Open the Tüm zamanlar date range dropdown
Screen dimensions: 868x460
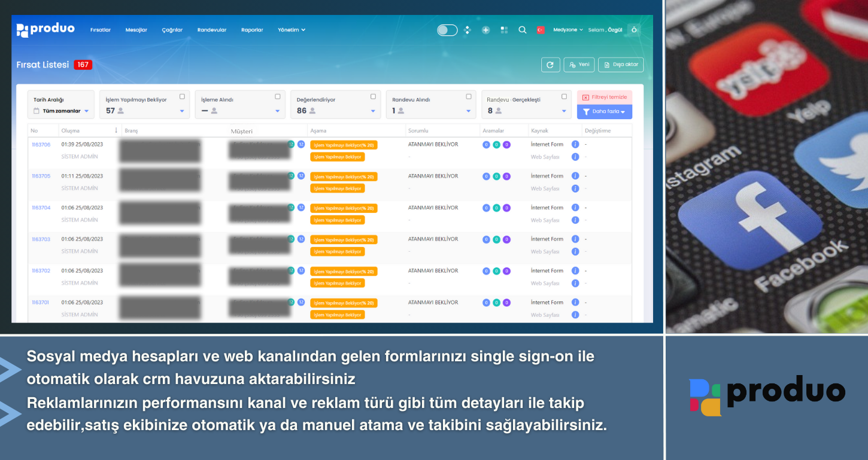(61, 111)
